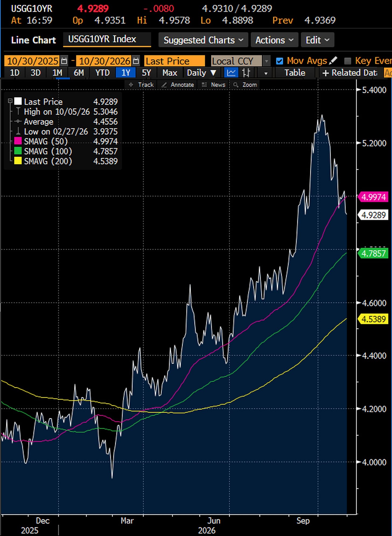Click the start date field 10/30/2025
This screenshot has width=392, height=536.
point(32,61)
